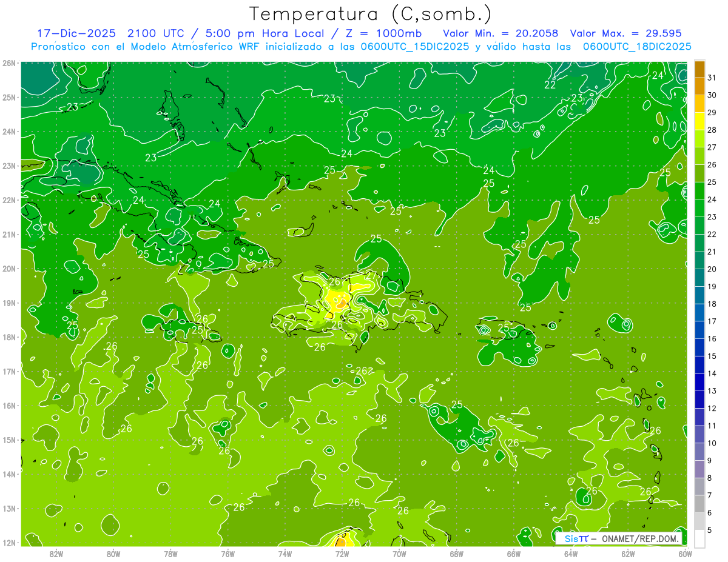Click the "14N" latitude axis label
Screen dimensions: 728x562
[x=9, y=474]
